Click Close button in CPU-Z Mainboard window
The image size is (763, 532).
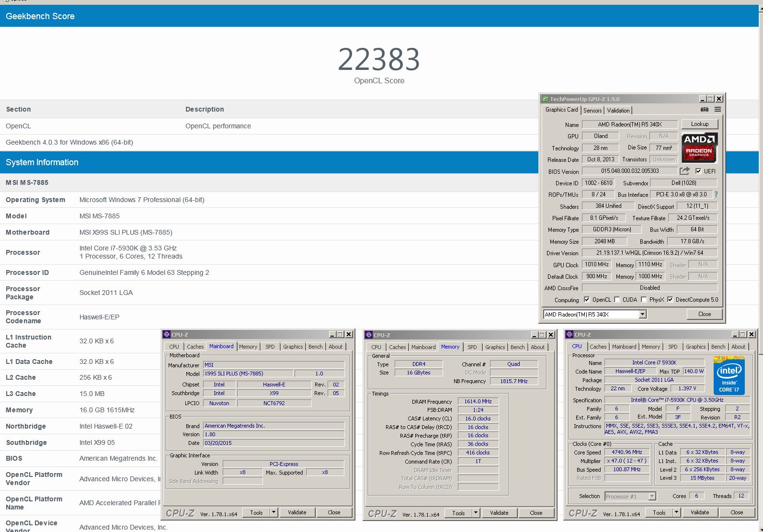coord(334,512)
